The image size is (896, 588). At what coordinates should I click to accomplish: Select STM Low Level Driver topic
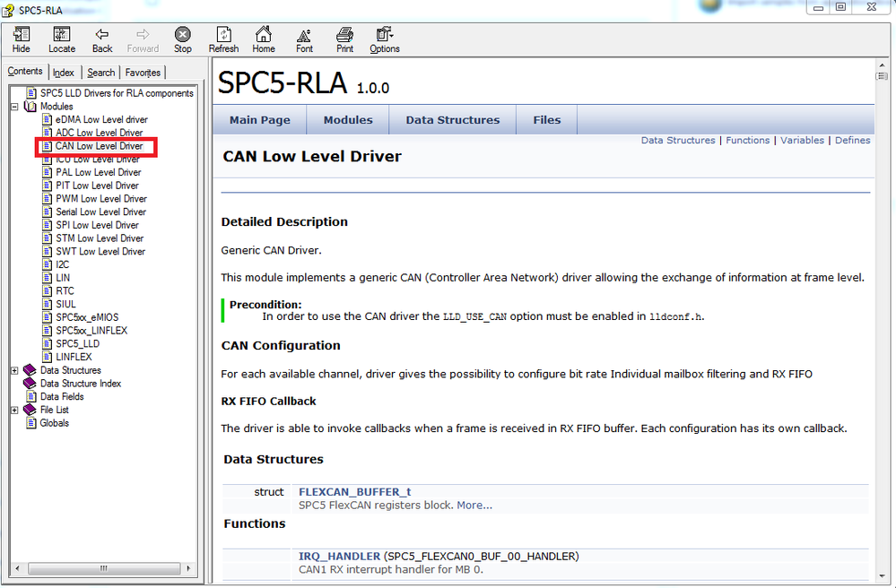pos(100,238)
